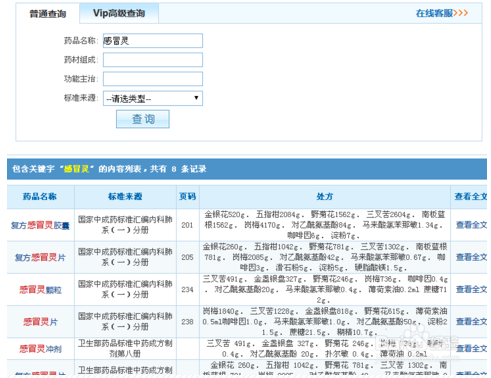View full text for 感冒灵片 row
Viewport: 491px width, 378px height.
click(x=471, y=321)
